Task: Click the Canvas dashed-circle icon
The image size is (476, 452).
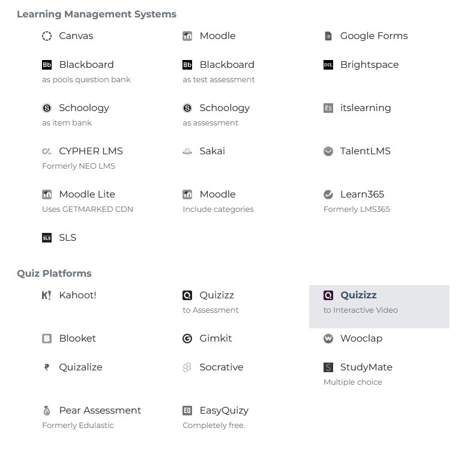Action: tap(47, 36)
